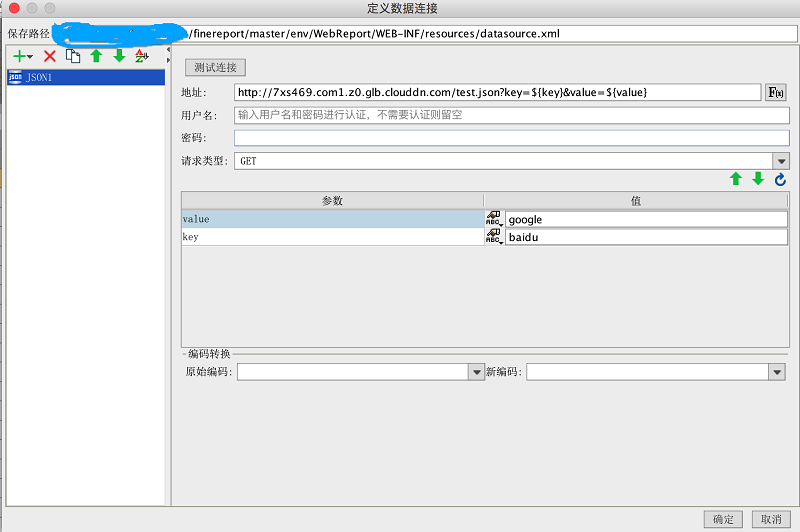Click the 保存路径 path field
The width and height of the screenshot is (800, 532).
pyautogui.click(x=424, y=34)
